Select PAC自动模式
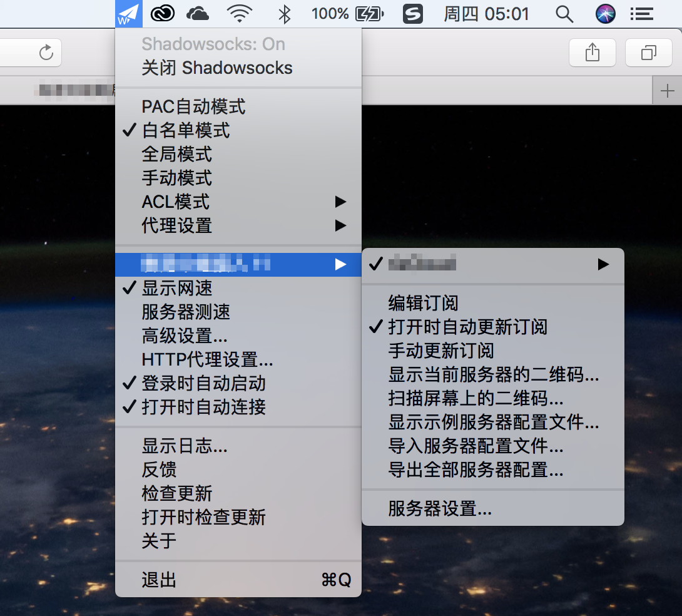 click(238, 106)
